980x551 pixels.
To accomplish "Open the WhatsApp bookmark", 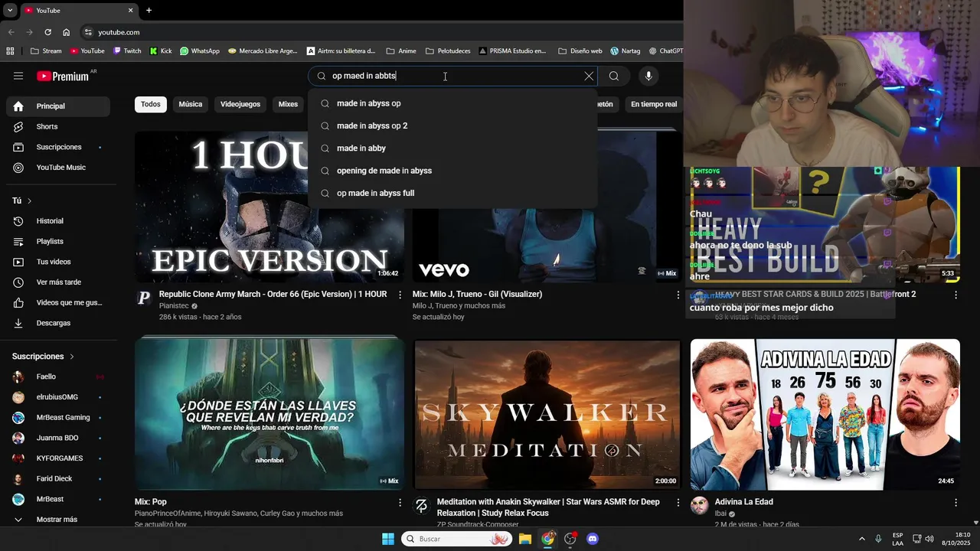I will pos(200,51).
